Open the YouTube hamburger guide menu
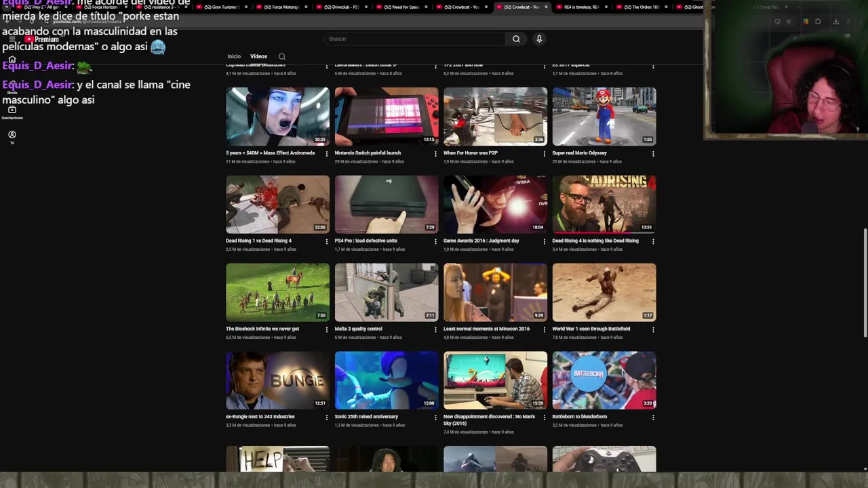868x488 pixels. [x=12, y=39]
